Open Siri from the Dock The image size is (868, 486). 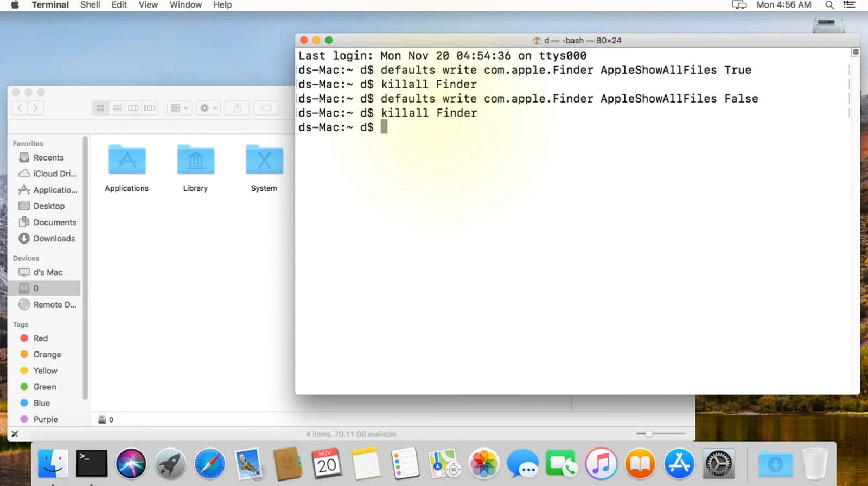tap(131, 464)
